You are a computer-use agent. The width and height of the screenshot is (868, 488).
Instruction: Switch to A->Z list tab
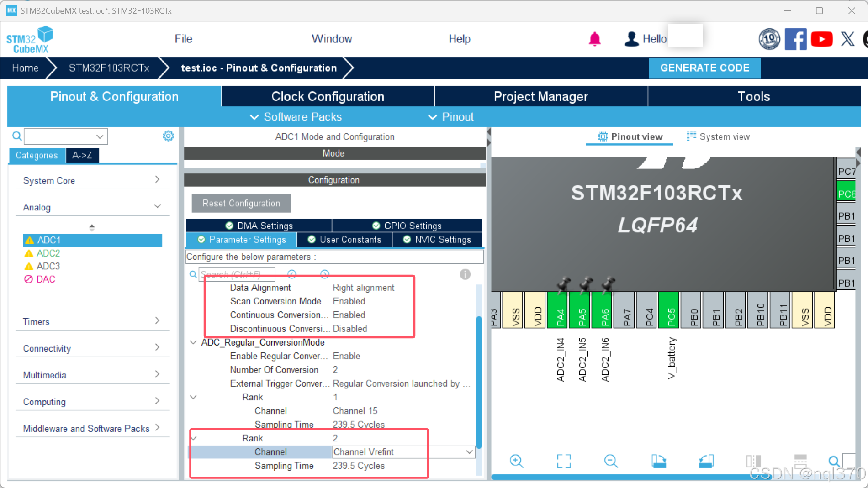coord(82,155)
